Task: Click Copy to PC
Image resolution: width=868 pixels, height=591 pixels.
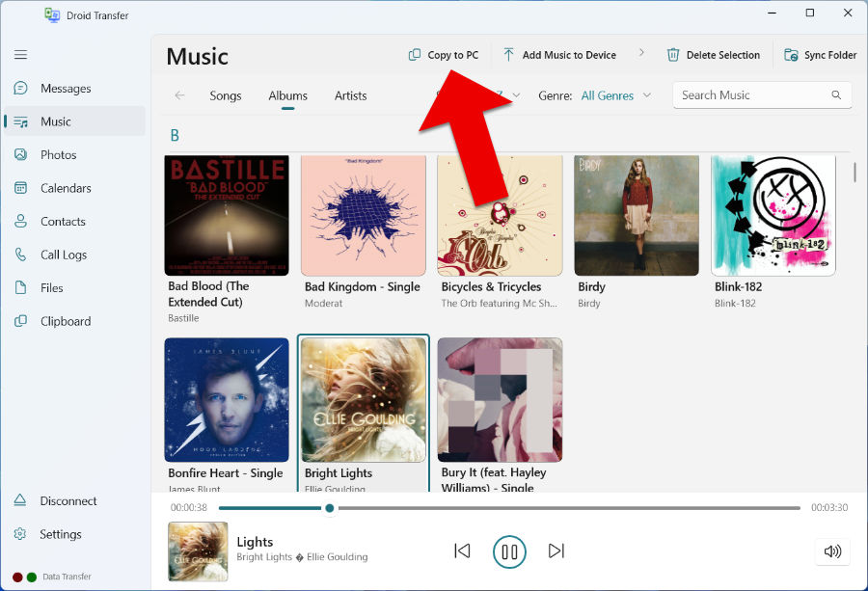Action: coord(444,55)
